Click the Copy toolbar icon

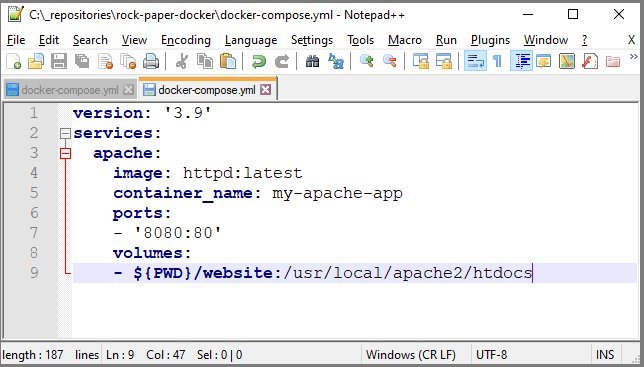tap(205, 62)
